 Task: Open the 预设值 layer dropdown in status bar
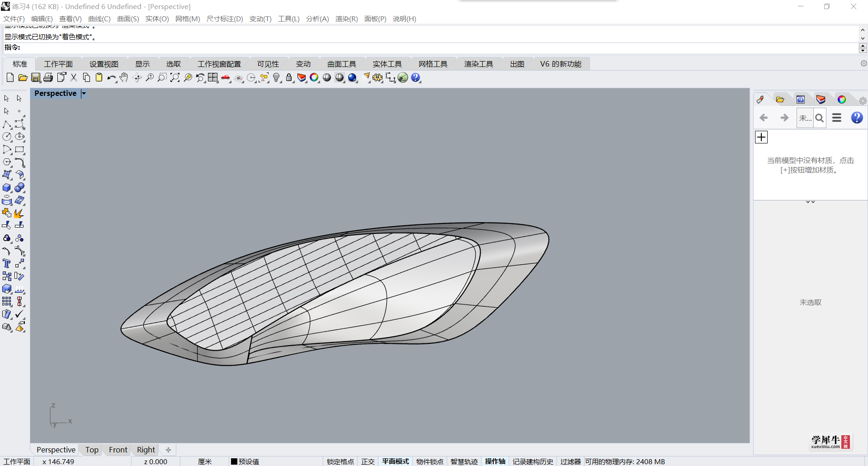click(245, 461)
